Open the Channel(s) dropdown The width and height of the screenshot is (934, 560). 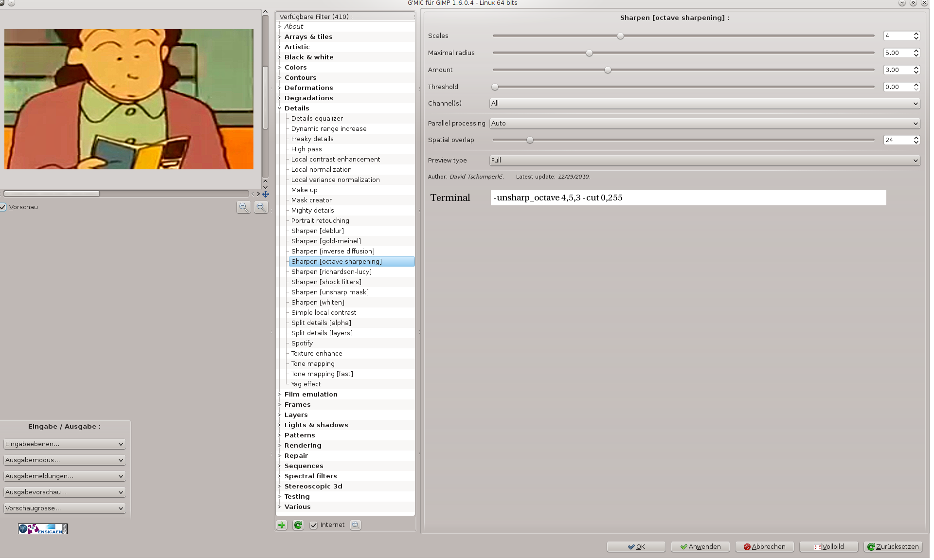(705, 104)
